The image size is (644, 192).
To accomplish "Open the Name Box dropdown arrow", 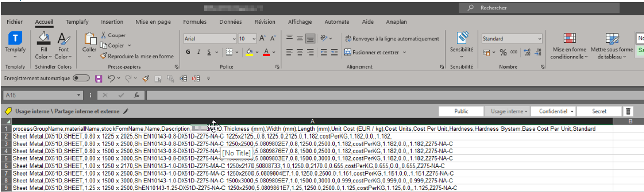I will click(79, 95).
